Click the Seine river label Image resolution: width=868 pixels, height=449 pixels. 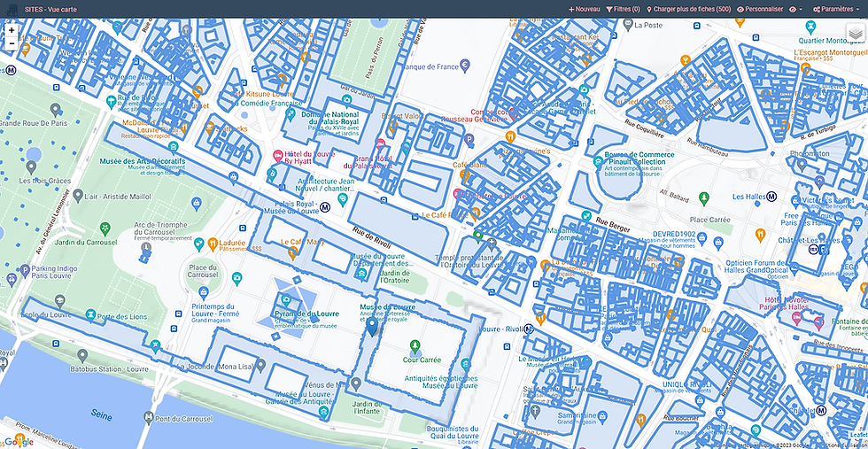click(100, 415)
